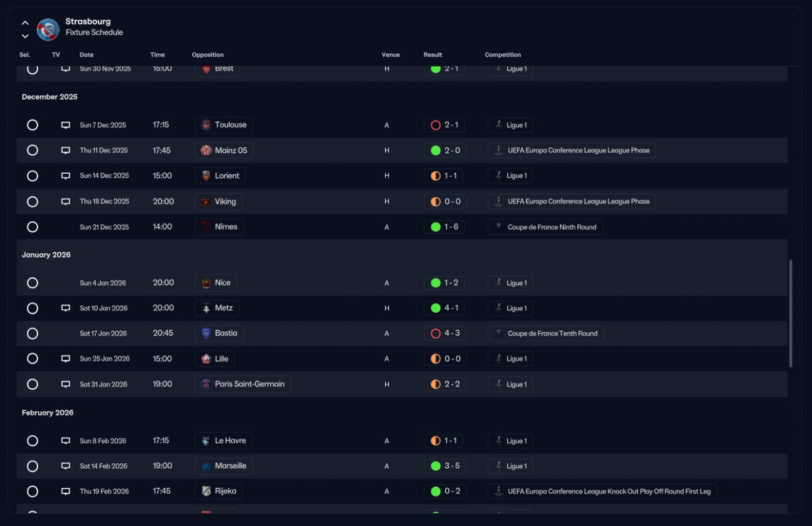
Task: Select the Nice fixture radio button
Action: point(32,283)
